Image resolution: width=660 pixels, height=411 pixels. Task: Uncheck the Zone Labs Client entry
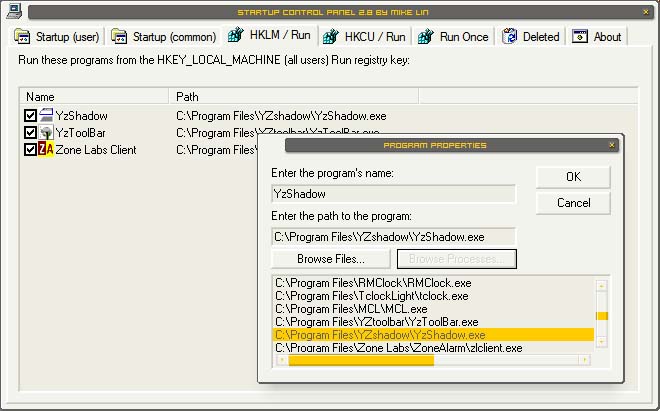30,149
